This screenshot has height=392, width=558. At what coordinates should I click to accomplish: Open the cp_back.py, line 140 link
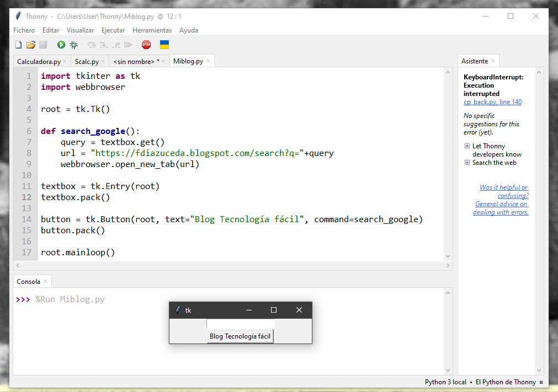[492, 102]
